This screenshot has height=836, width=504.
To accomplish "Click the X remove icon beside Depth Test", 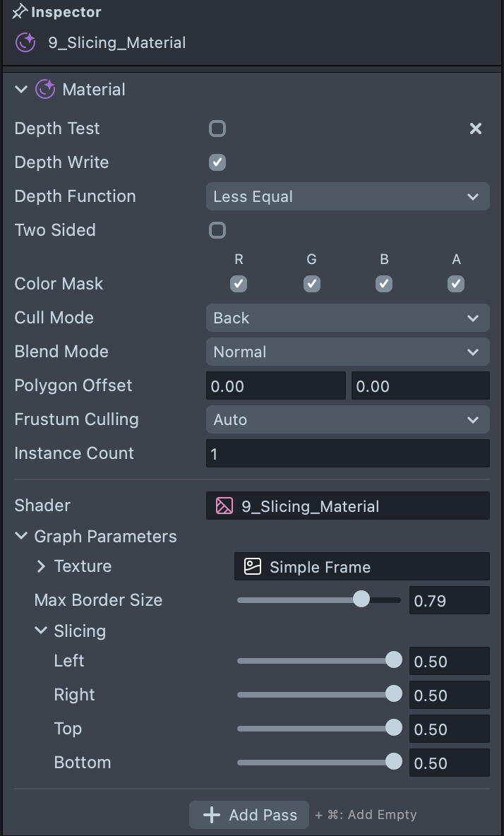I will coord(476,129).
